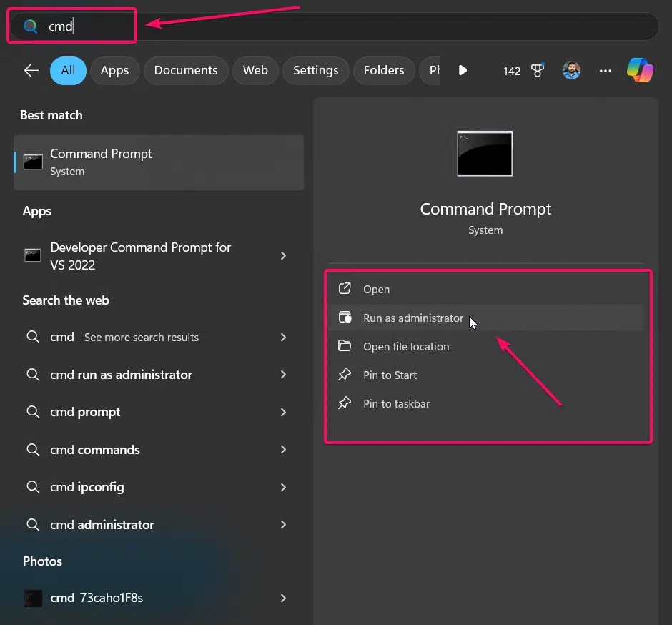Click the pin icon beside Pin to taskbar

tap(345, 403)
